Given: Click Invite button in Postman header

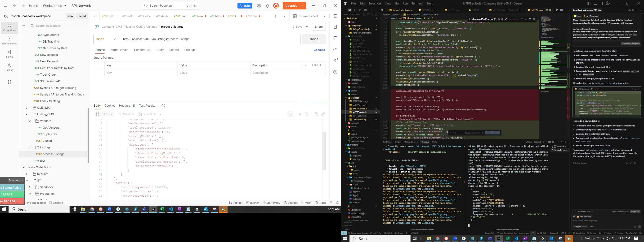Looking at the screenshot, I should pyautogui.click(x=245, y=5).
